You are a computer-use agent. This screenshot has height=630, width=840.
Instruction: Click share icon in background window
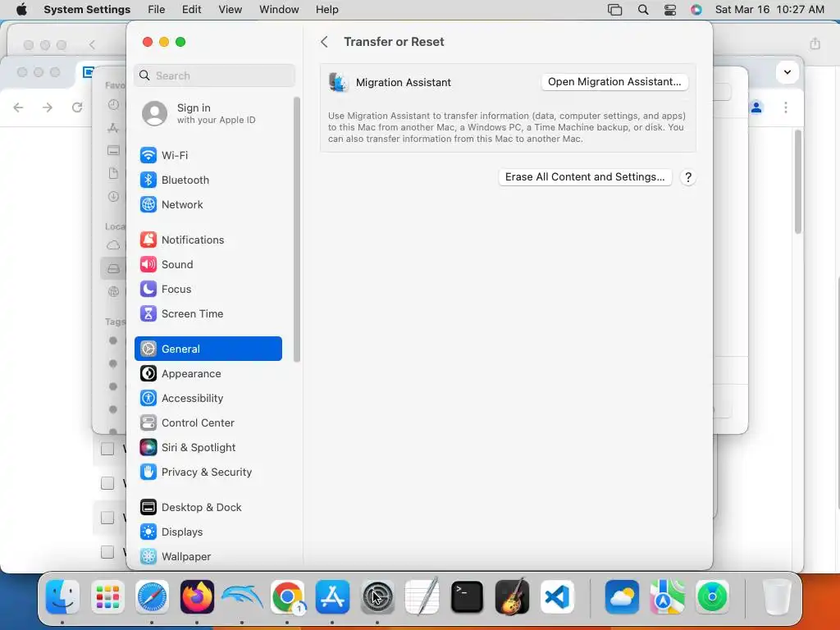coord(815,43)
